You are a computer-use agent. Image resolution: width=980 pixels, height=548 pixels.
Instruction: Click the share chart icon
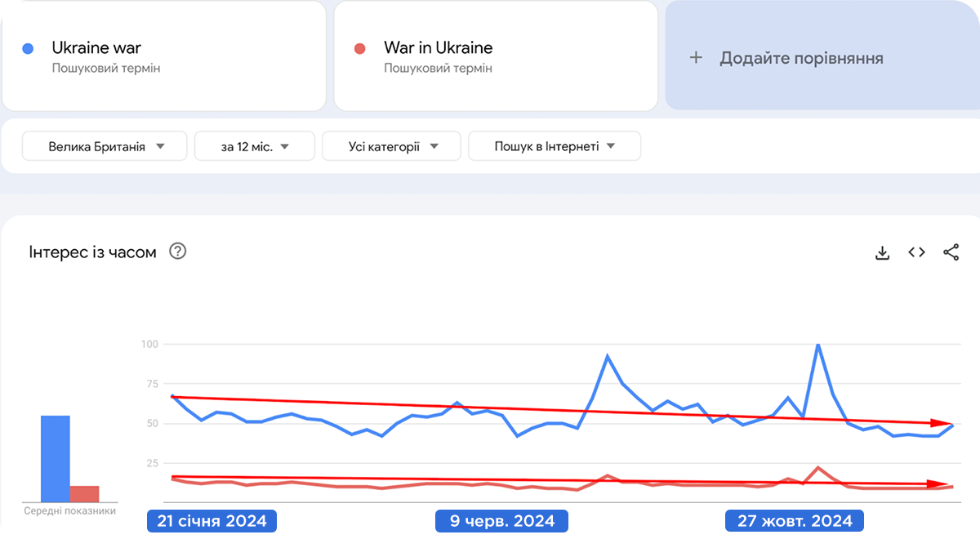(951, 252)
